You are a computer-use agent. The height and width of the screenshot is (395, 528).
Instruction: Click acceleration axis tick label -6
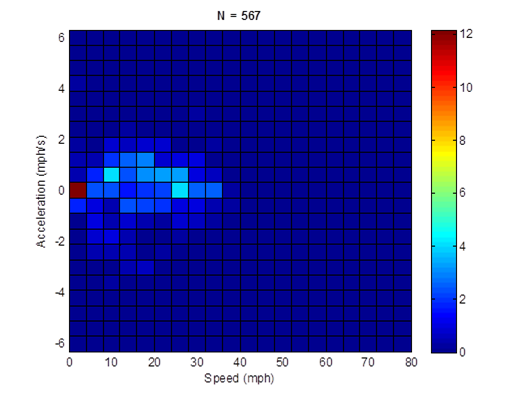[x=60, y=343]
